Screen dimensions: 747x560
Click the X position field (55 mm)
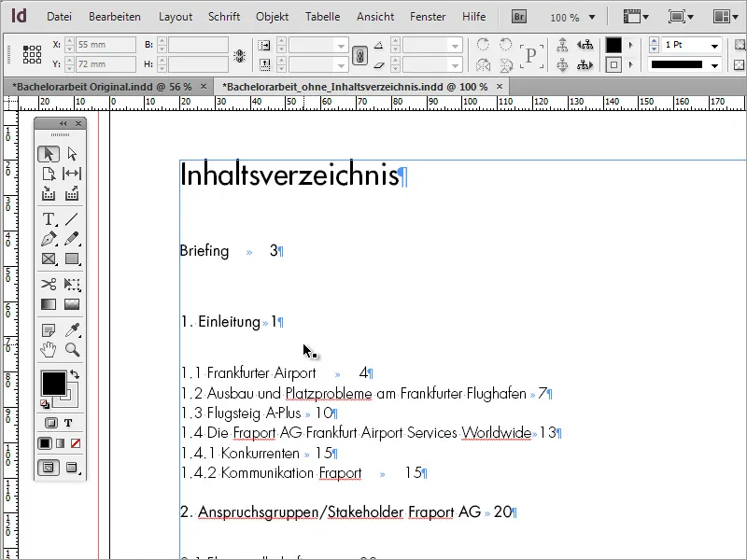coord(106,45)
